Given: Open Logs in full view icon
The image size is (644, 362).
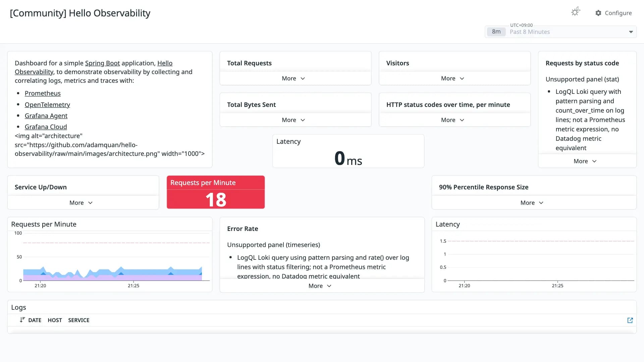Looking at the screenshot, I should 630,320.
